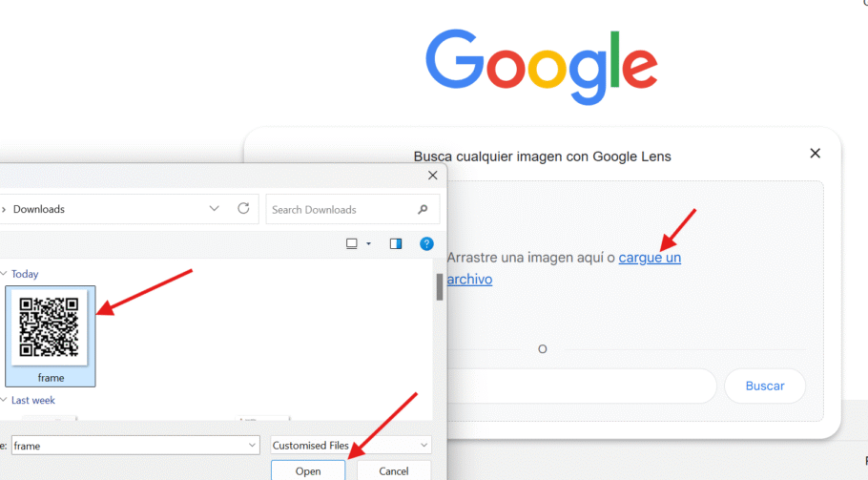
Task: Click the Google logo
Action: pos(541,67)
